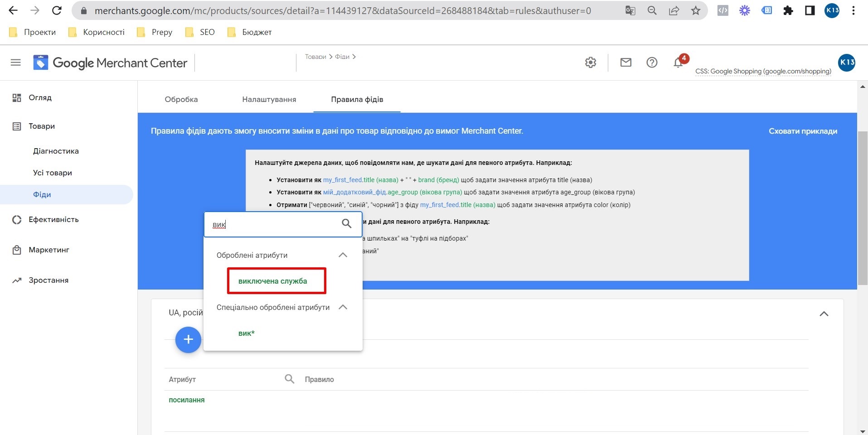
Task: Open the blue document extension icon
Action: pyautogui.click(x=766, y=10)
